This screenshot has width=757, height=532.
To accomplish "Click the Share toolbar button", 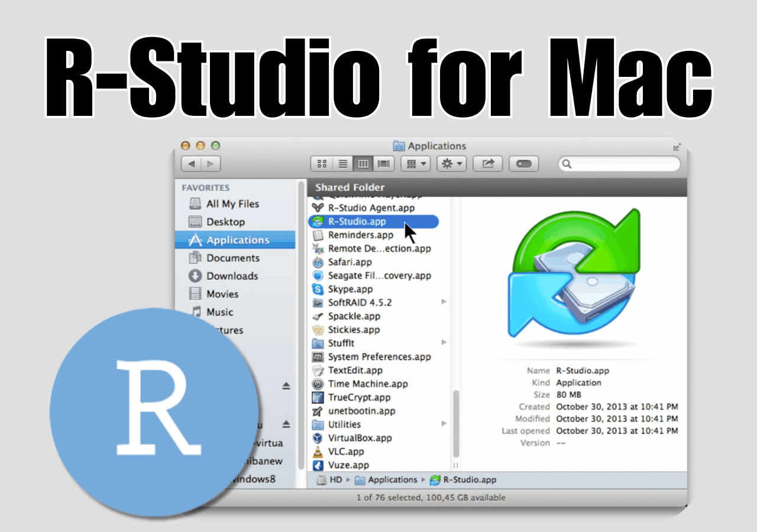I will 488,164.
